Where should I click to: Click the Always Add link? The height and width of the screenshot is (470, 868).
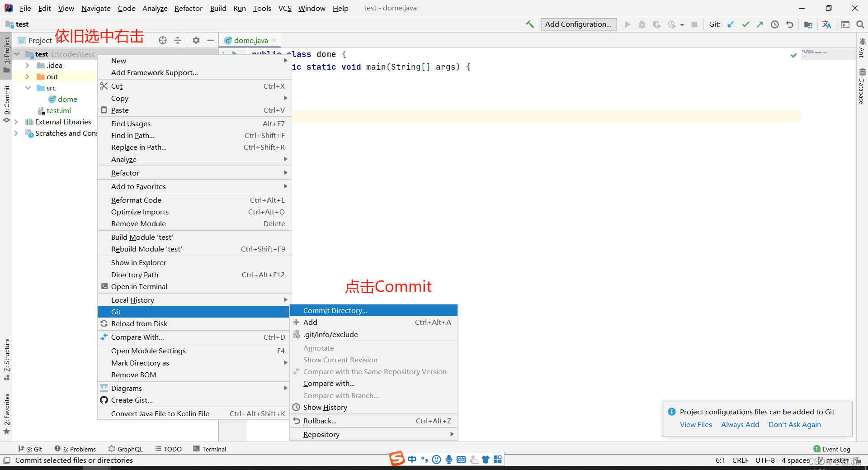click(740, 424)
